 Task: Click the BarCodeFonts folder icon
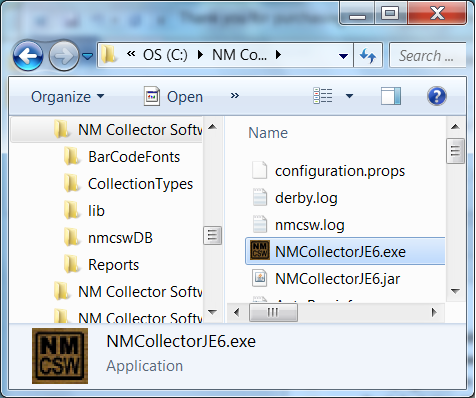(x=72, y=156)
